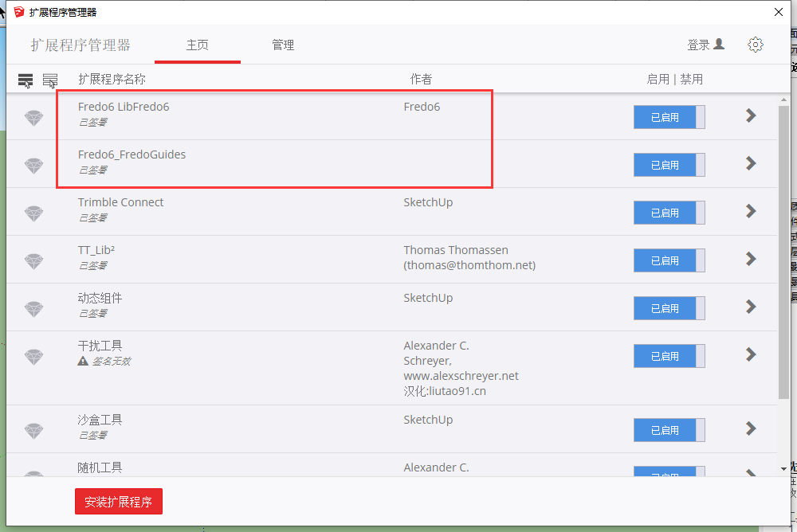The height and width of the screenshot is (532, 797).
Task: Click the select-all extensions icon
Action: click(26, 80)
